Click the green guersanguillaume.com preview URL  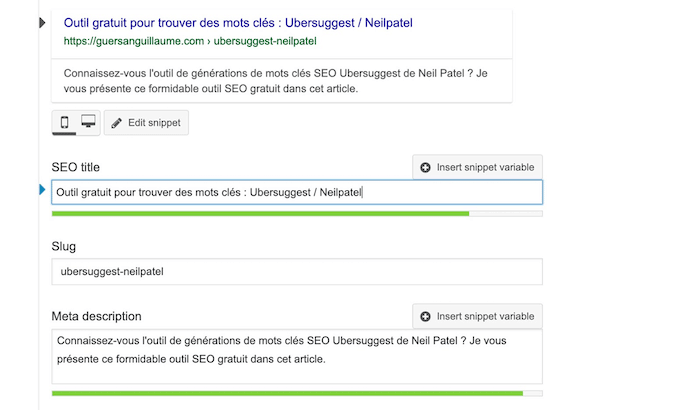coord(190,41)
